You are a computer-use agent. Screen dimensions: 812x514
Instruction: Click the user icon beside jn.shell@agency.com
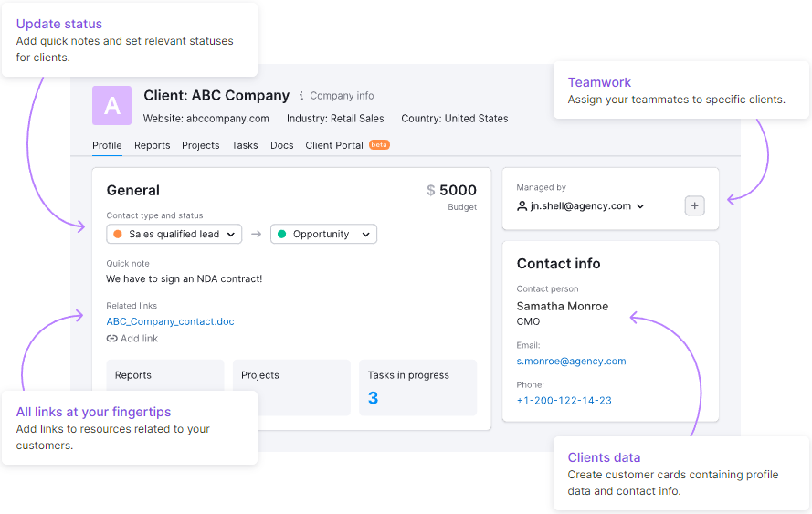(x=522, y=206)
